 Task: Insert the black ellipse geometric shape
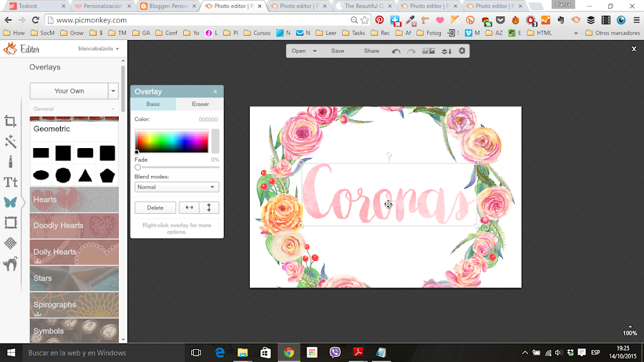[x=41, y=175]
